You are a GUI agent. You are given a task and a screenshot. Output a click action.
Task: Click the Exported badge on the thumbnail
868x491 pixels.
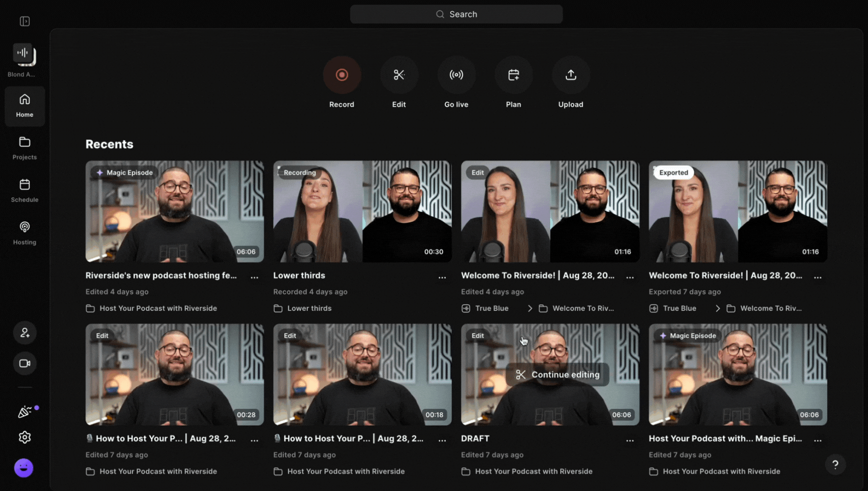click(x=673, y=173)
